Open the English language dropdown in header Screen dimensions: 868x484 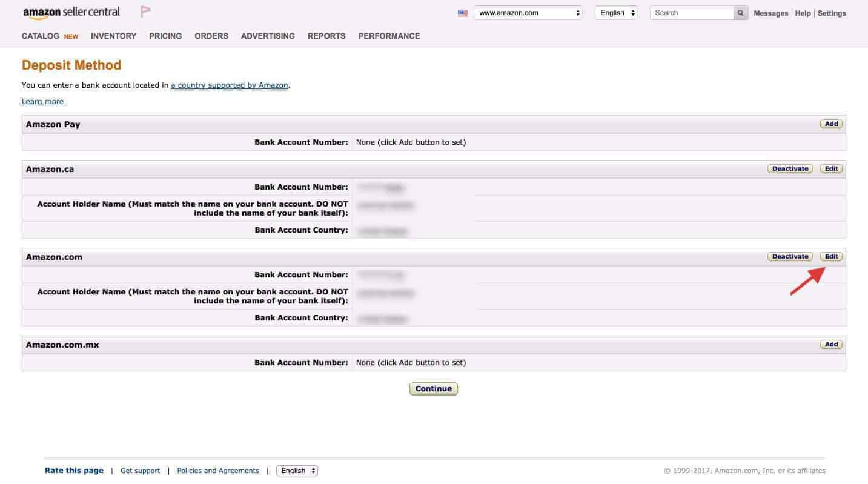(615, 12)
